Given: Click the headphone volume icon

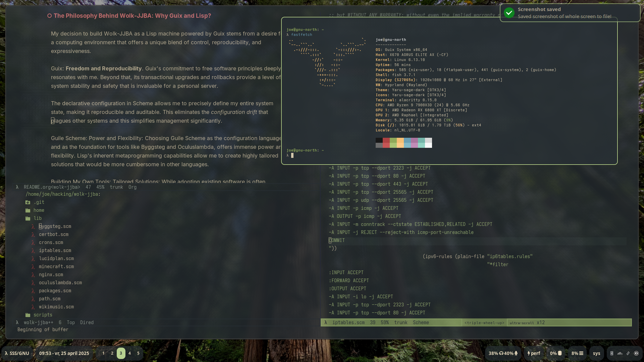Looking at the screenshot, I should coord(501,353).
